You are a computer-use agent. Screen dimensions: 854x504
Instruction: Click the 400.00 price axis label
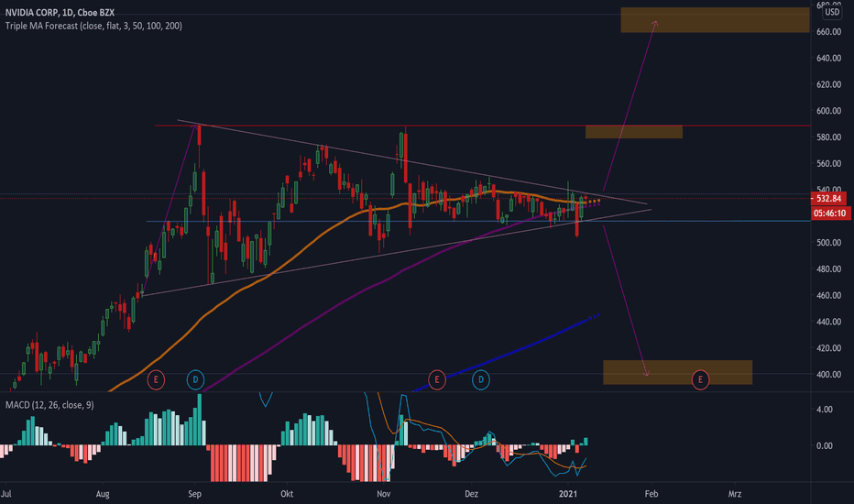click(x=828, y=374)
